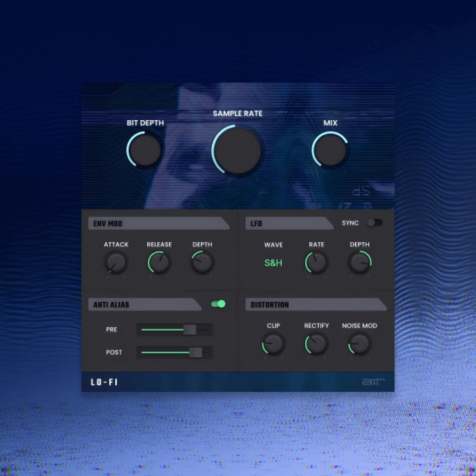Click the AIR logo
476x476 pixels.
pyautogui.click(x=373, y=382)
